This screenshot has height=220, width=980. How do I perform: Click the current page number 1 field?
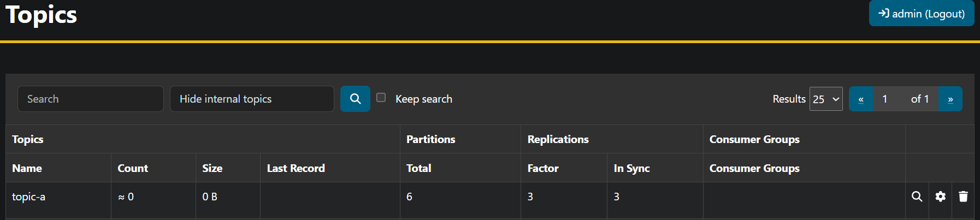pos(885,99)
